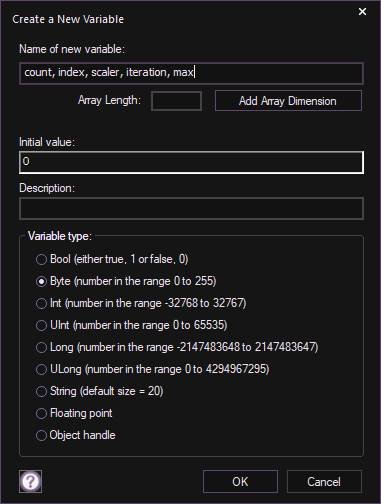Focus the Initial value field
The width and height of the screenshot is (381, 504).
(191, 162)
